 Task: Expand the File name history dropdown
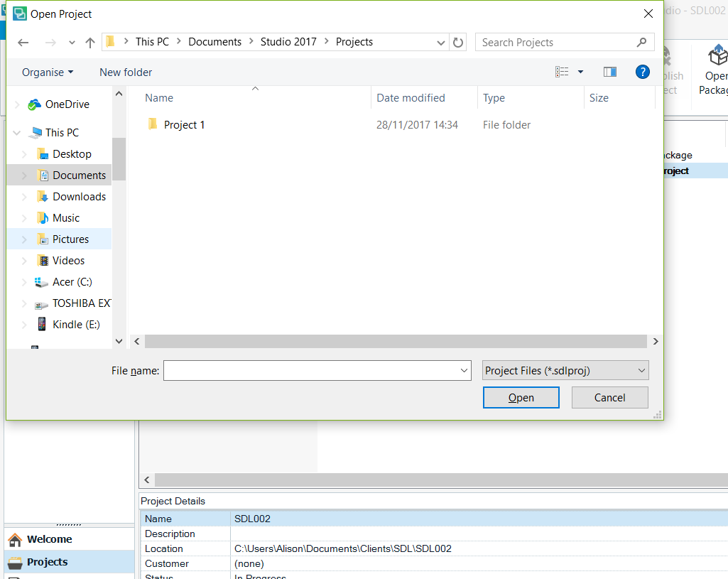pos(464,371)
